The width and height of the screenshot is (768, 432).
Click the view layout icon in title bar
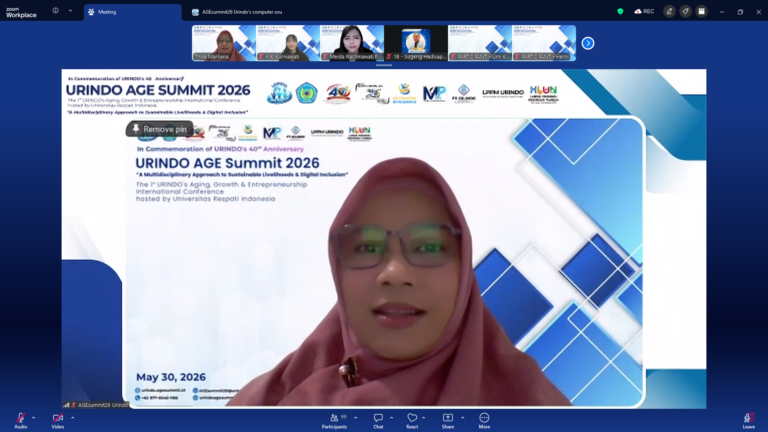coord(701,11)
